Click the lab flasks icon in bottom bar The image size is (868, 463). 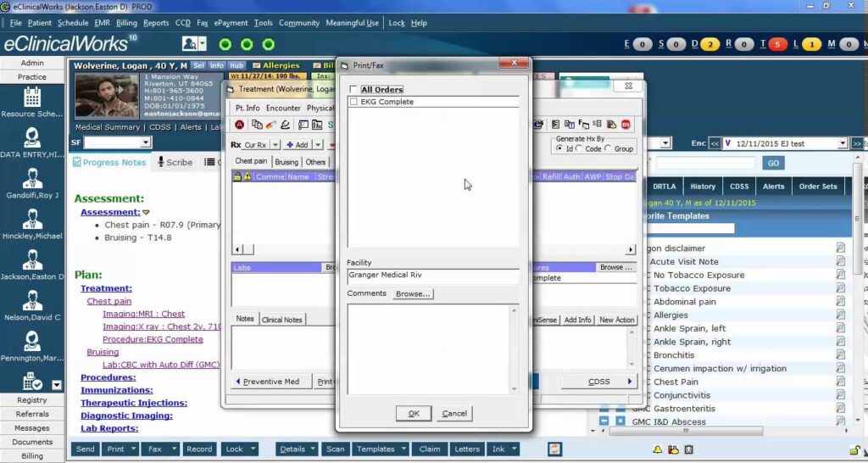[x=673, y=449]
